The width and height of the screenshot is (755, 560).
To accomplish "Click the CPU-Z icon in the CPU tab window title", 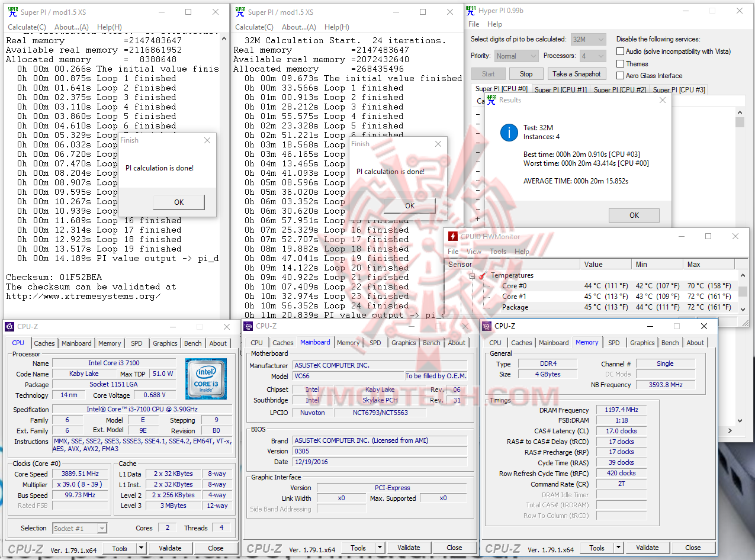I will click(10, 326).
